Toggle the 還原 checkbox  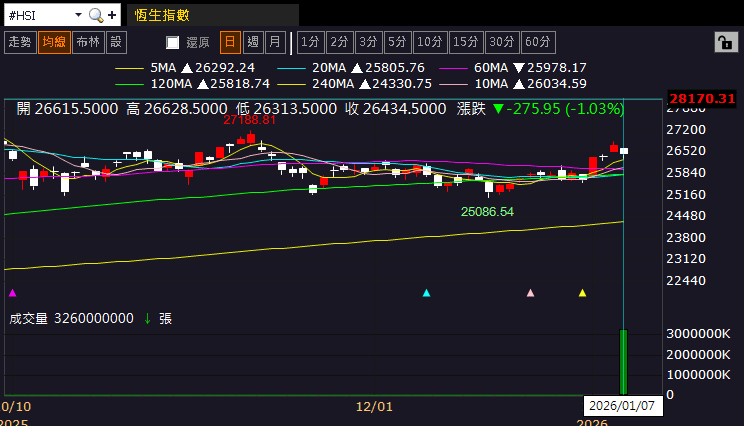click(173, 43)
